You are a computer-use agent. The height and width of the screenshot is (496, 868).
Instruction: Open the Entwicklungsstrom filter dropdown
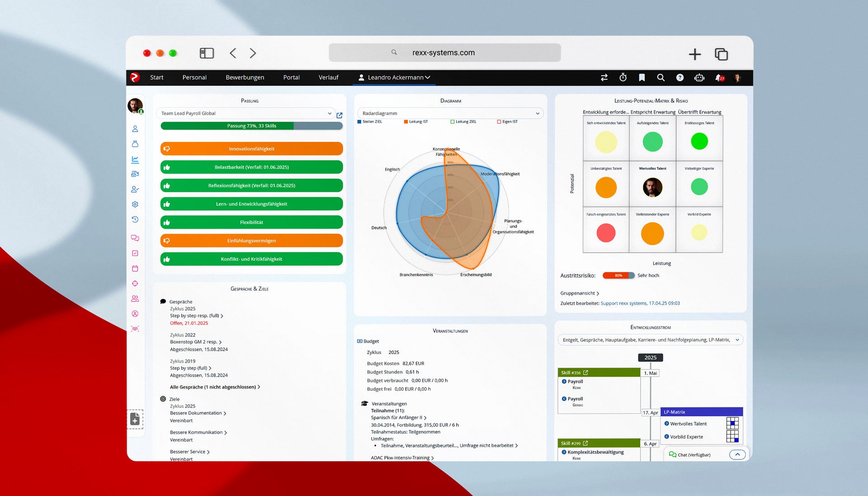point(650,340)
